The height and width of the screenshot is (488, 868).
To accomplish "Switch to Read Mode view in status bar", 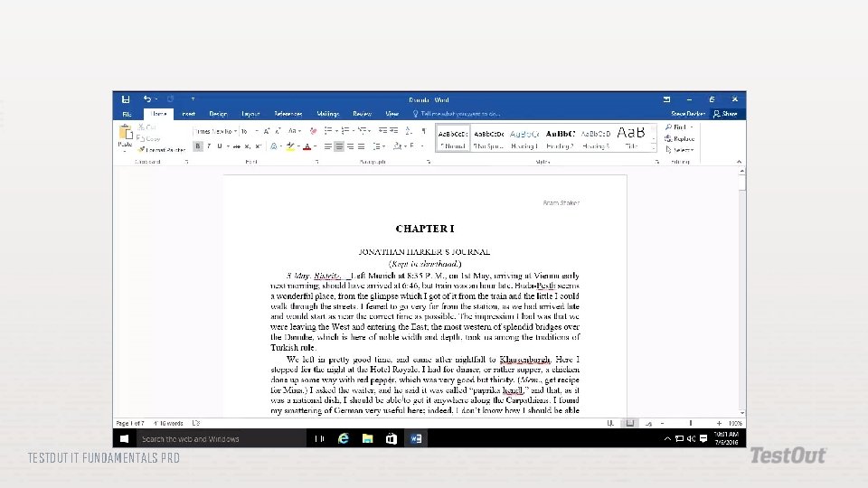I will click(610, 423).
